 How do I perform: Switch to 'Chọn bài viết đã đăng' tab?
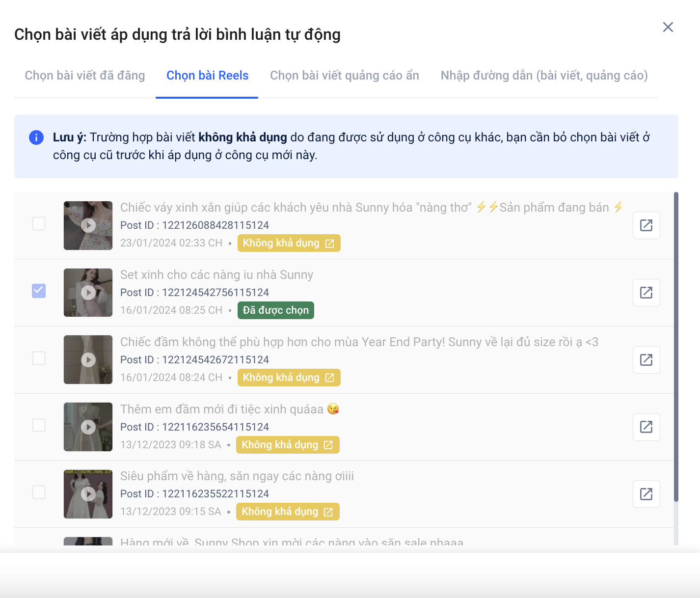(85, 75)
